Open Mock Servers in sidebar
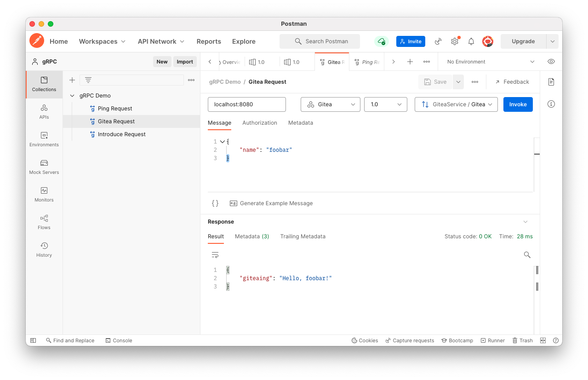Screen dimensions: 588x380 pos(44,167)
